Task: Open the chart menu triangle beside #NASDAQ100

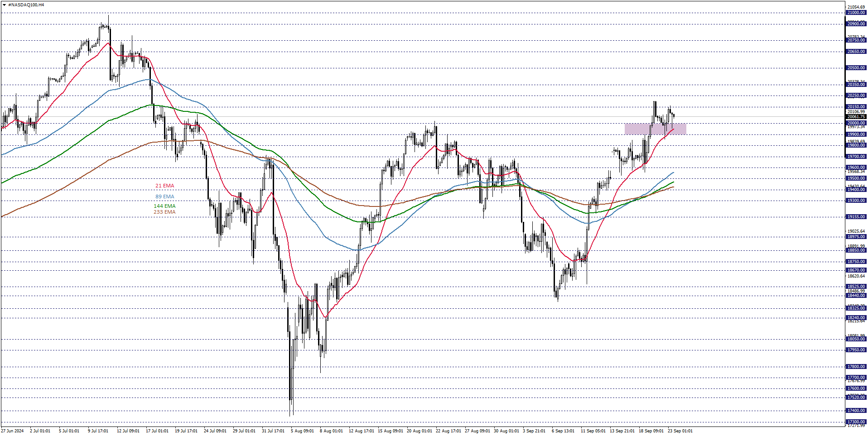Action: coord(4,5)
